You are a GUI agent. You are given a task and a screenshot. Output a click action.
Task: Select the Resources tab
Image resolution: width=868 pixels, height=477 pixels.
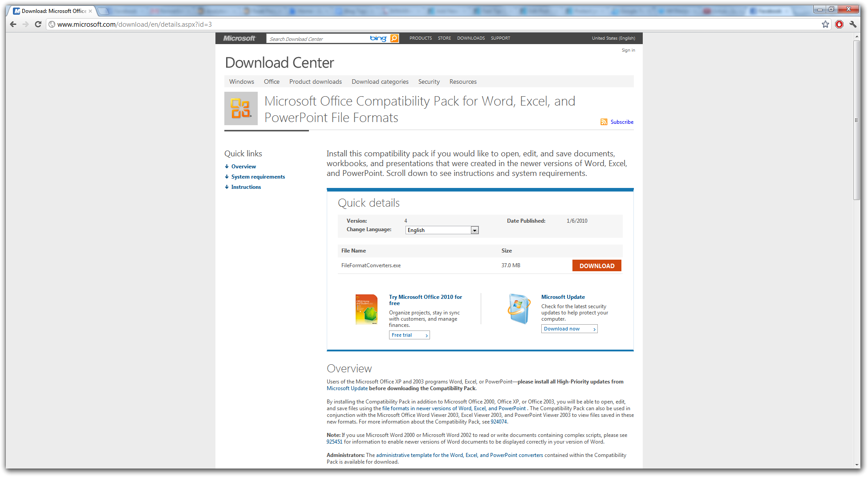463,82
